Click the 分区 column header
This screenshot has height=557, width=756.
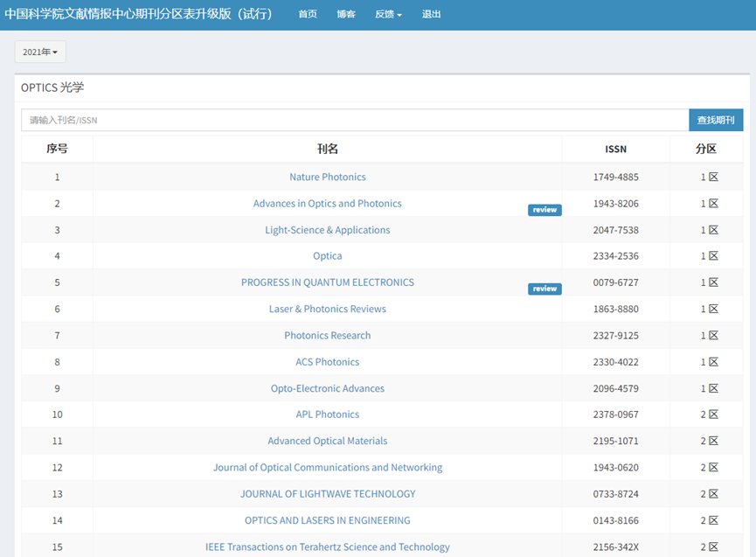point(706,149)
